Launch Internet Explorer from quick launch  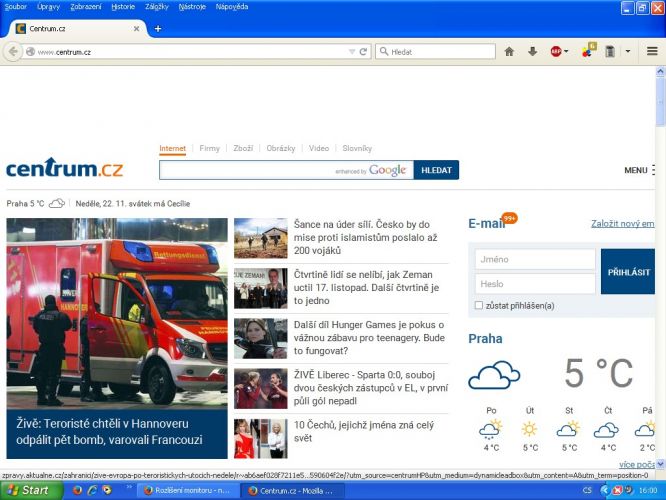coord(92,490)
